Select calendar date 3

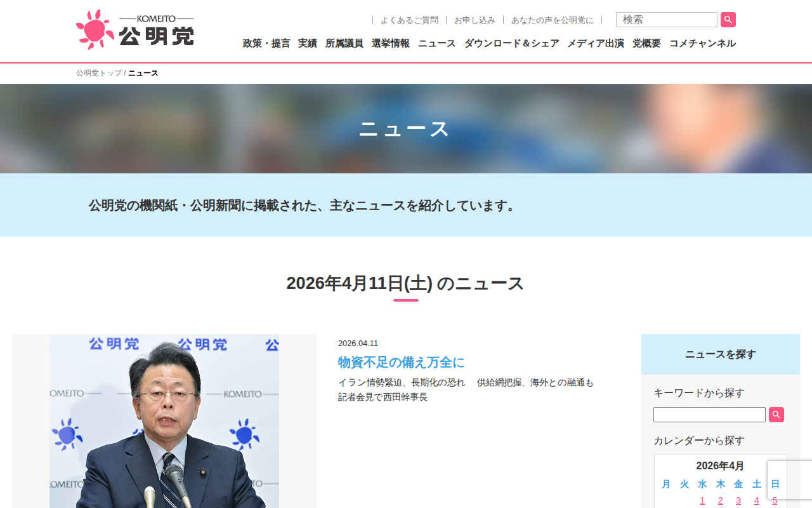738,500
